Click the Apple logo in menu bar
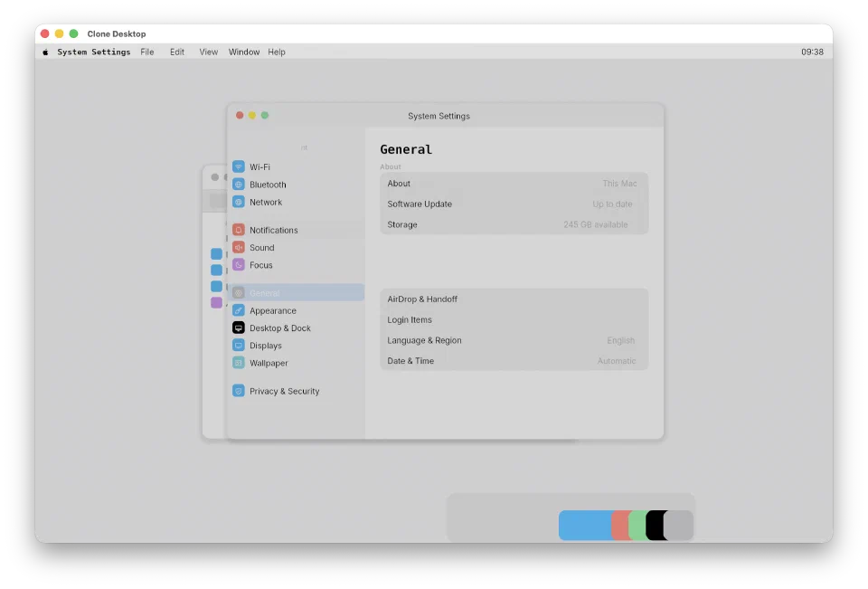The image size is (868, 589). point(45,52)
